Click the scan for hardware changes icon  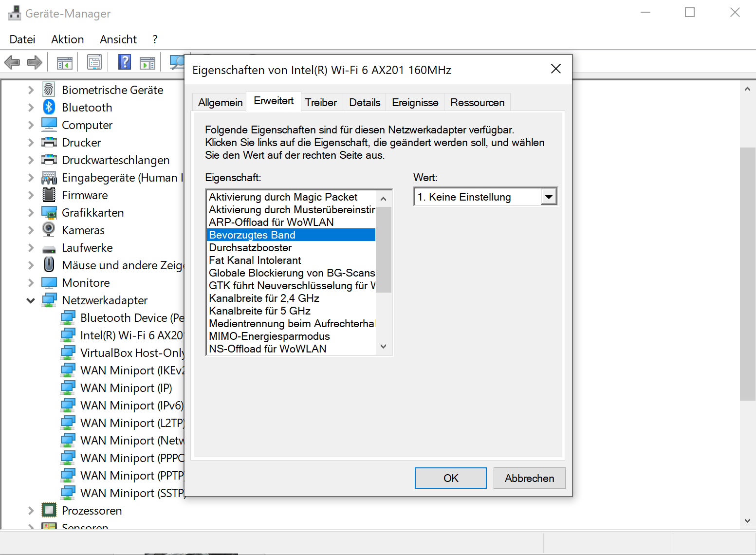pos(177,62)
